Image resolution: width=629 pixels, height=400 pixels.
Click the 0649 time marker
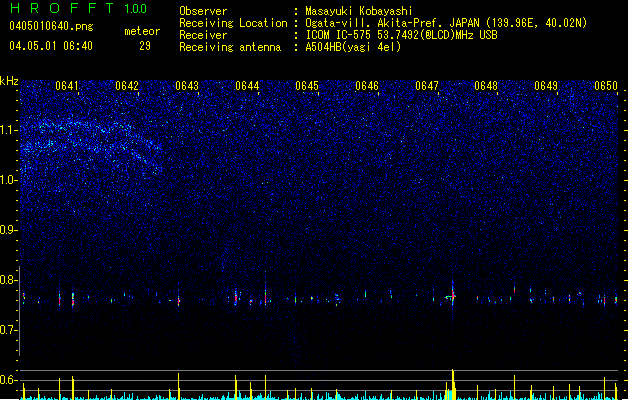click(x=546, y=86)
